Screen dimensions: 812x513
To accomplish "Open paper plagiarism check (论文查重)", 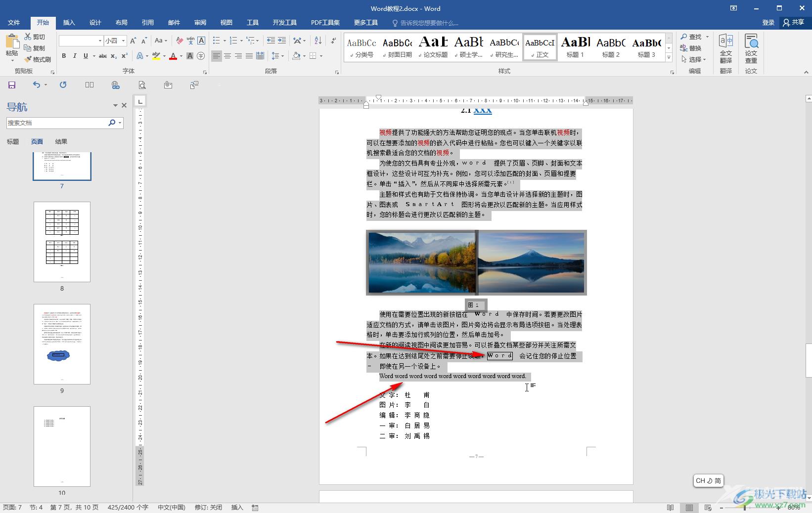I will click(751, 48).
